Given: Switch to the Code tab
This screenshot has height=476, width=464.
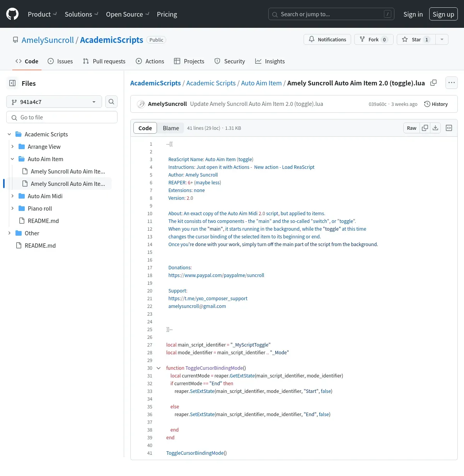Looking at the screenshot, I should coord(27,61).
